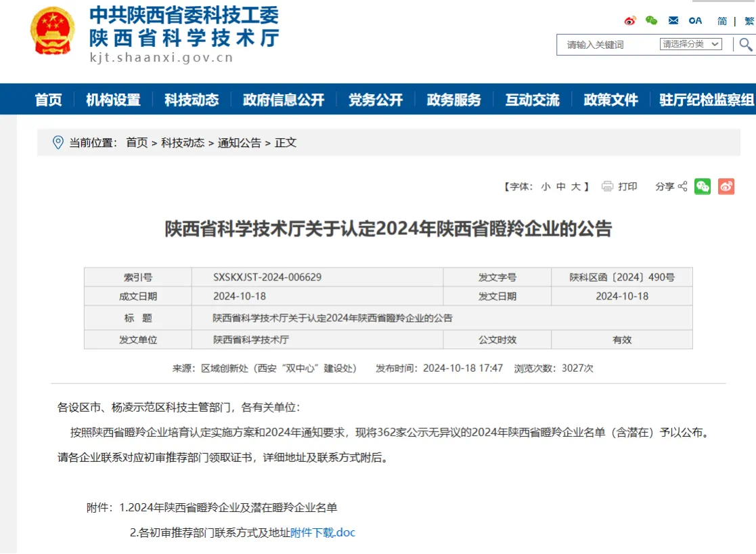Select the 科技动态 navigation item

coord(192,100)
